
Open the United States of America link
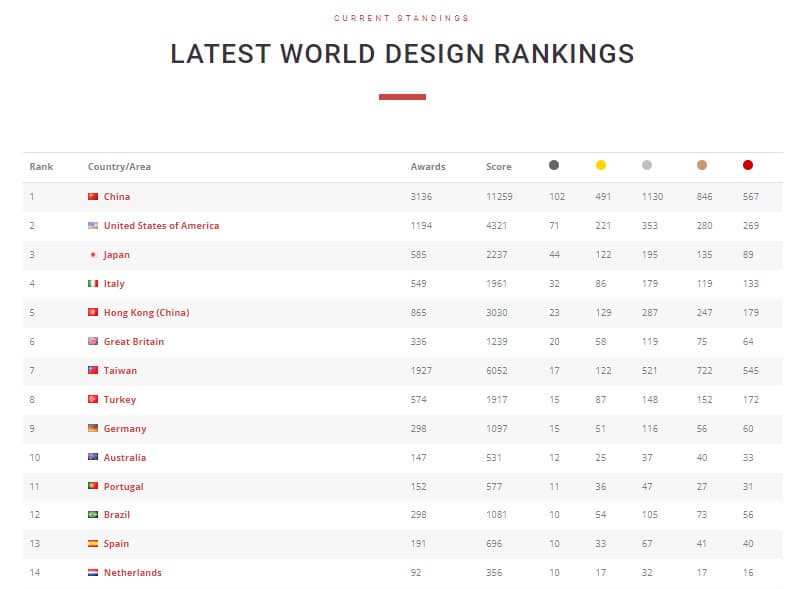pyautogui.click(x=161, y=226)
